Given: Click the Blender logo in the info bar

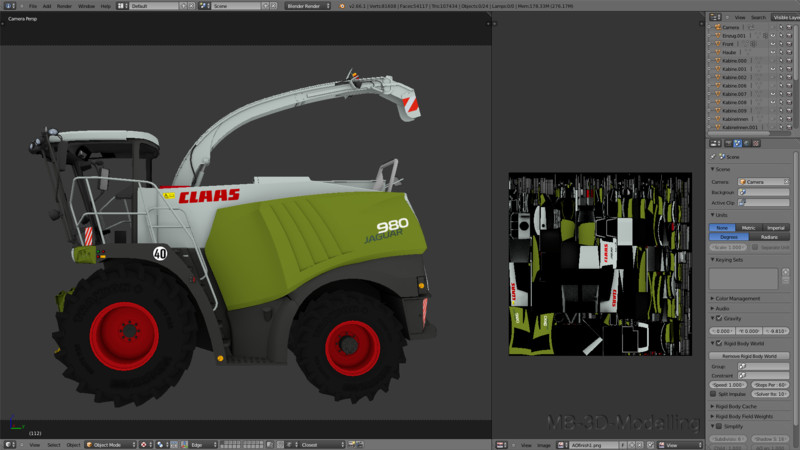Looking at the screenshot, I should (342, 6).
